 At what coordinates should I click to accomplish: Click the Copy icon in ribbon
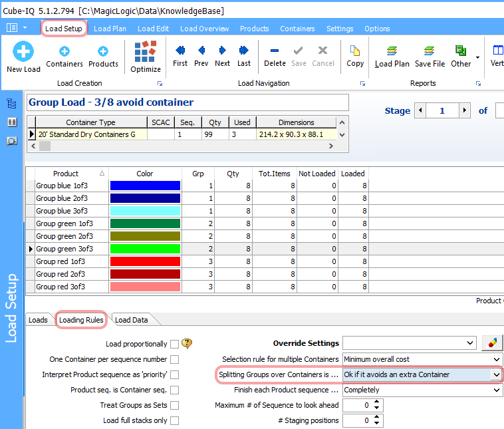point(355,51)
